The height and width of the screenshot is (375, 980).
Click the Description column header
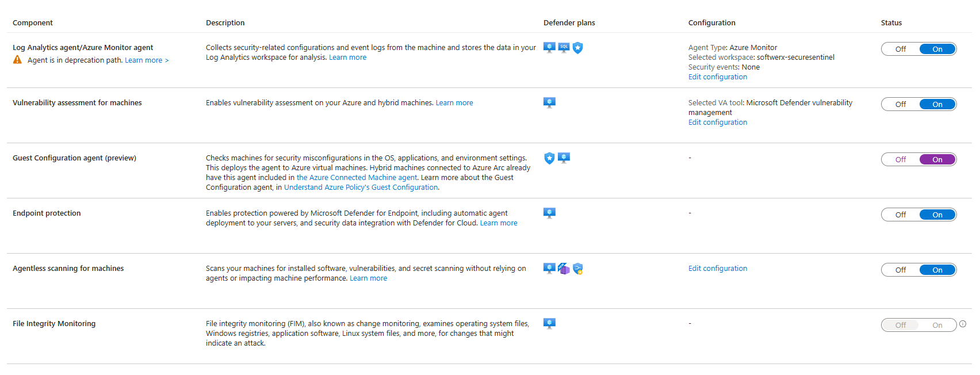pyautogui.click(x=225, y=23)
